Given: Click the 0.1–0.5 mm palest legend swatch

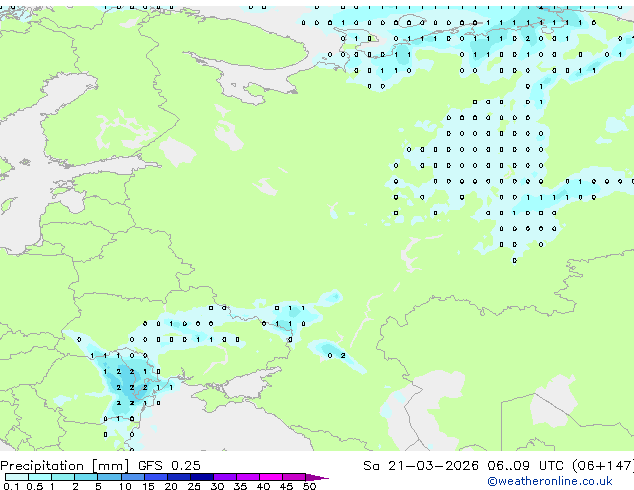Looking at the screenshot, I should pos(17,477).
